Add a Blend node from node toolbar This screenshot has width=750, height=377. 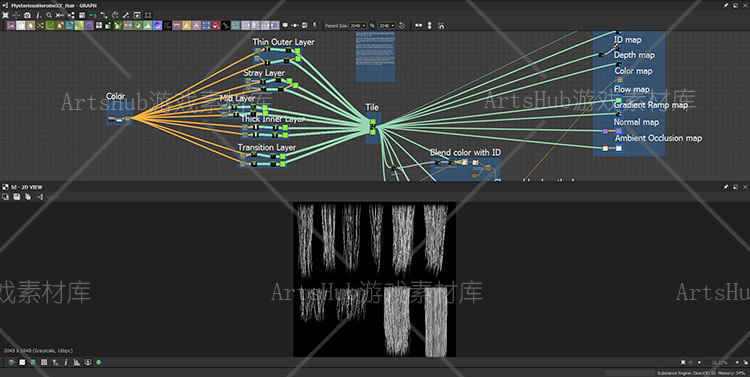pos(21,25)
